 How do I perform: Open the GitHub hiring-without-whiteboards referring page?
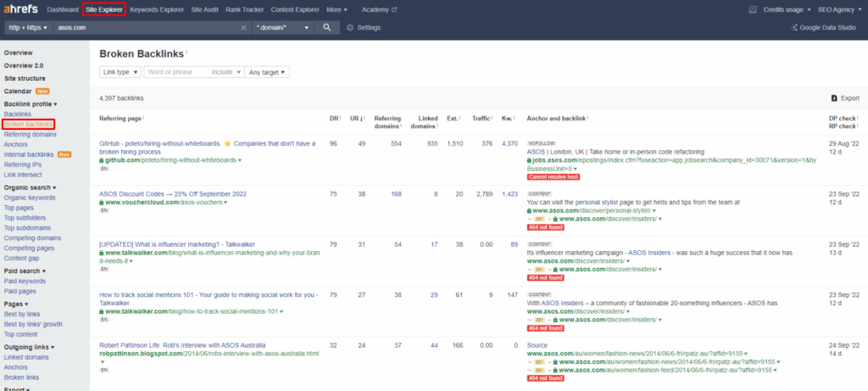(208, 148)
